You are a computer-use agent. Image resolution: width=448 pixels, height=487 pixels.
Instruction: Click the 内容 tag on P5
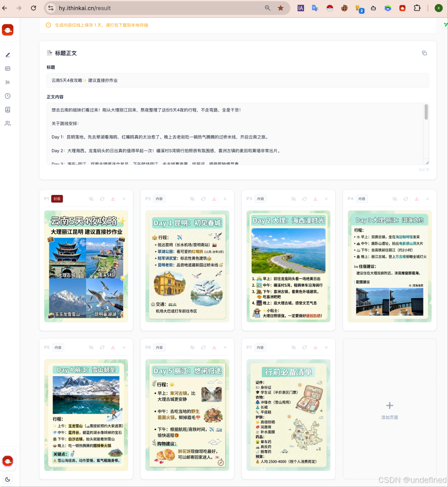pos(58,348)
